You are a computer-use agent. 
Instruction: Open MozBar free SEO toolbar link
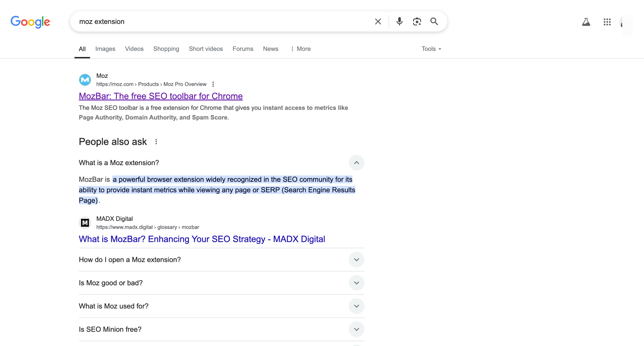click(160, 96)
